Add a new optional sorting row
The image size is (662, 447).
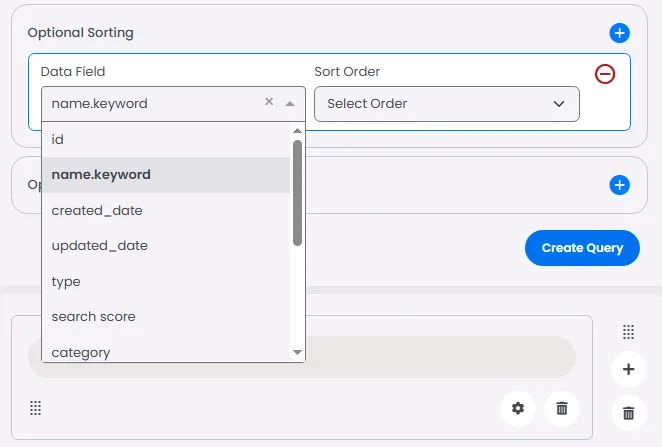point(620,33)
